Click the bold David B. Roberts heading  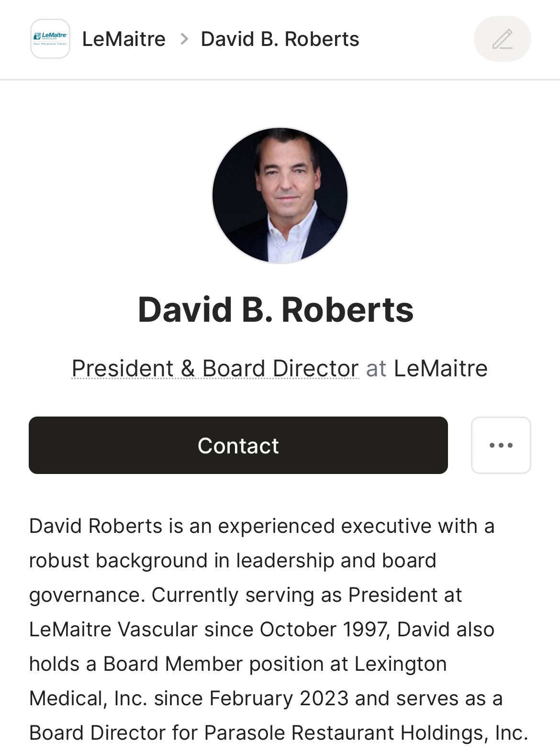tap(276, 310)
